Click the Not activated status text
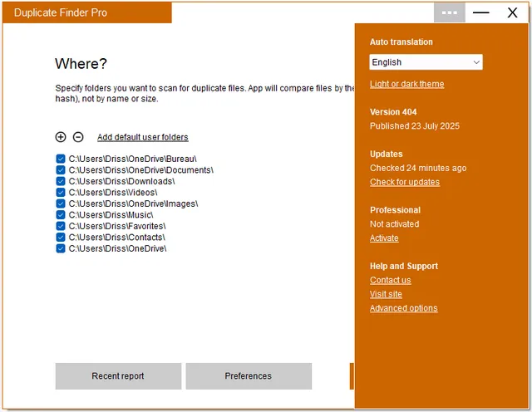The image size is (532, 412). pyautogui.click(x=395, y=223)
